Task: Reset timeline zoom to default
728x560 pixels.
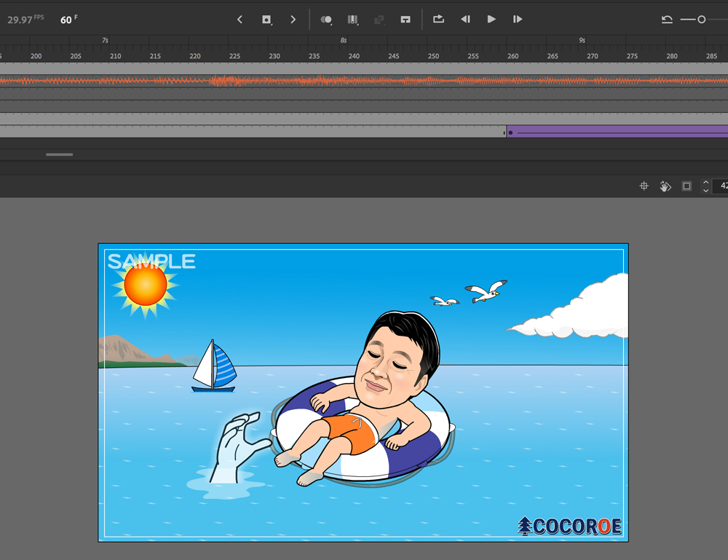Action: pos(667,20)
